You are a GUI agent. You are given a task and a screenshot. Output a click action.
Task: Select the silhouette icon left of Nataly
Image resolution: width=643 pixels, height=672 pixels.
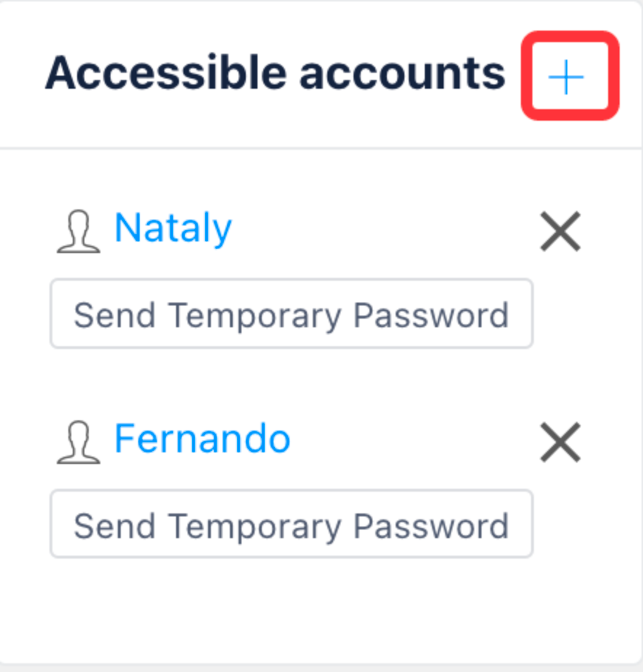[79, 231]
